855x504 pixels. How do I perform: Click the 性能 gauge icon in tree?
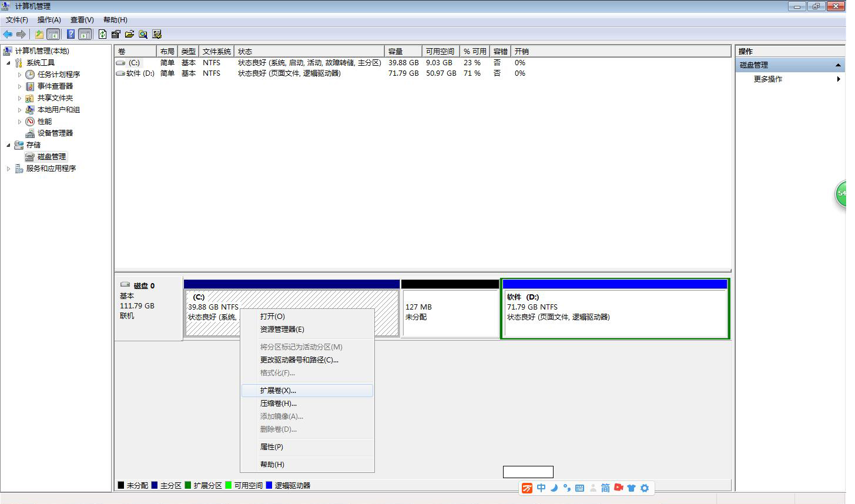tap(30, 122)
